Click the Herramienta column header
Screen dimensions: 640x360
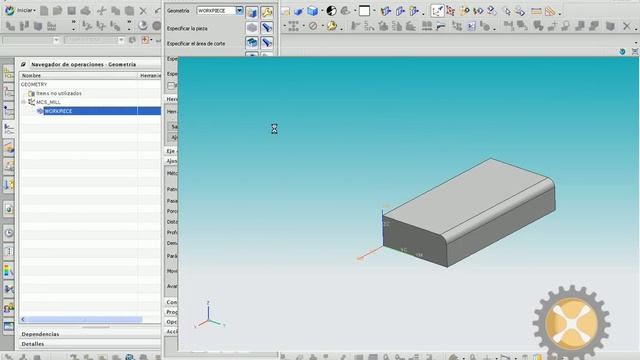(x=150, y=76)
